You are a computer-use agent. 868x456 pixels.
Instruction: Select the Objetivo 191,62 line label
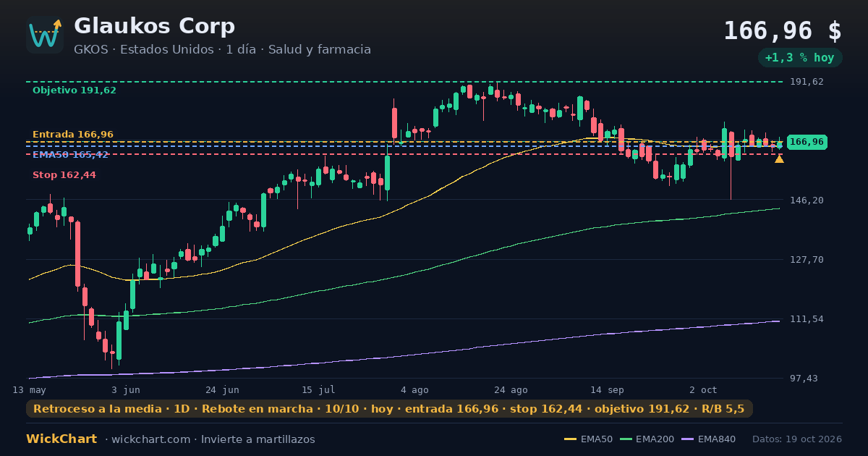click(75, 90)
